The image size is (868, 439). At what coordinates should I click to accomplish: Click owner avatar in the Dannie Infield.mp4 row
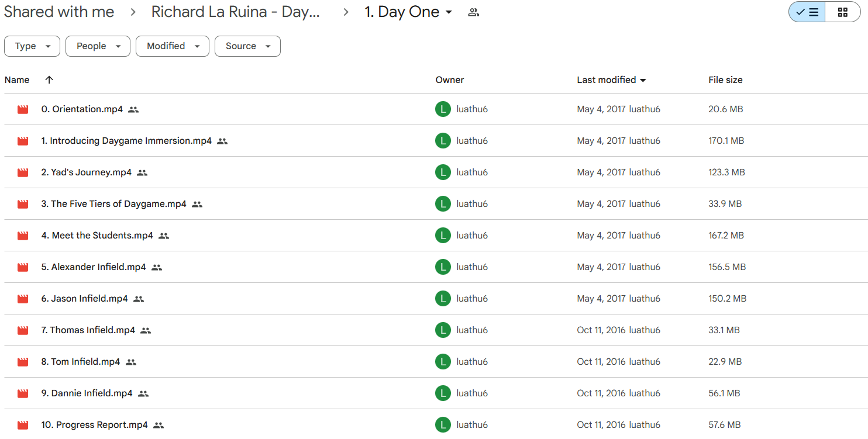[443, 393]
